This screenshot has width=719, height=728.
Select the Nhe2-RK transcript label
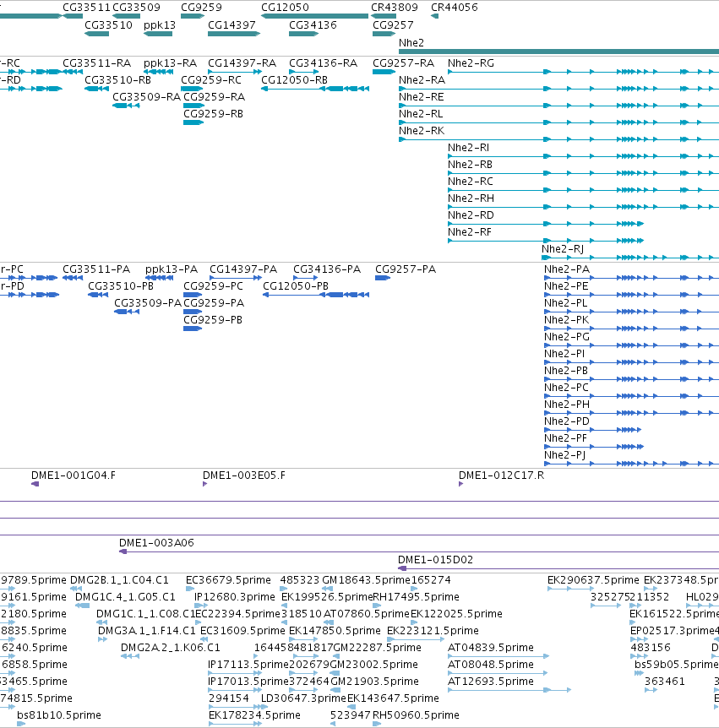click(422, 131)
